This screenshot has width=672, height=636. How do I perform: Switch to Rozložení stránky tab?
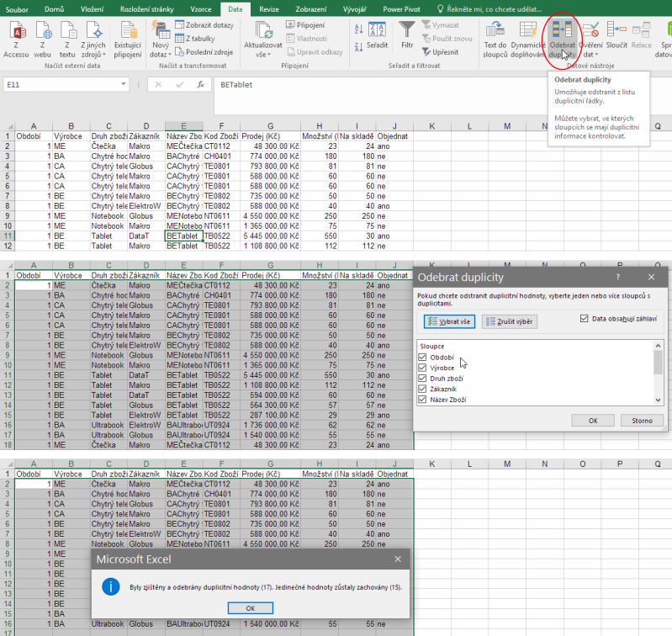(147, 9)
